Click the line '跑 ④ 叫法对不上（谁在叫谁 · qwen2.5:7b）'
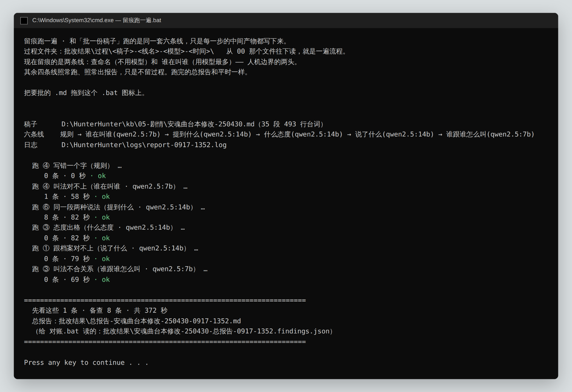 click(x=110, y=186)
